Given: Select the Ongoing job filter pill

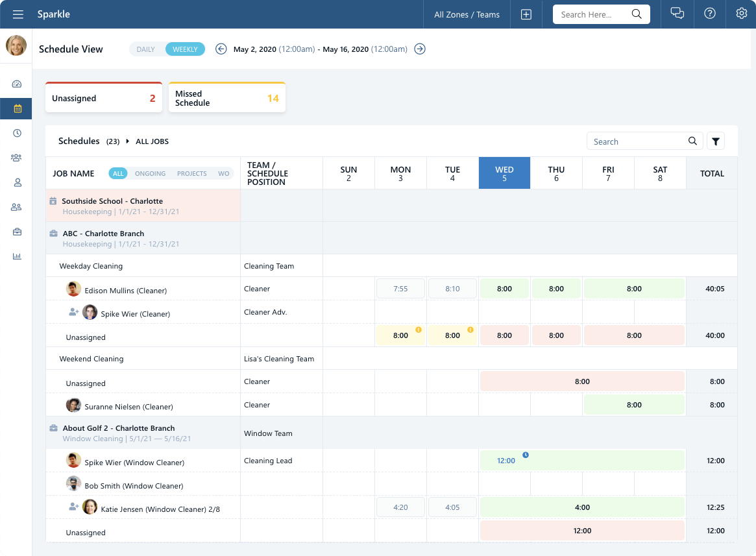Looking at the screenshot, I should [x=150, y=174].
